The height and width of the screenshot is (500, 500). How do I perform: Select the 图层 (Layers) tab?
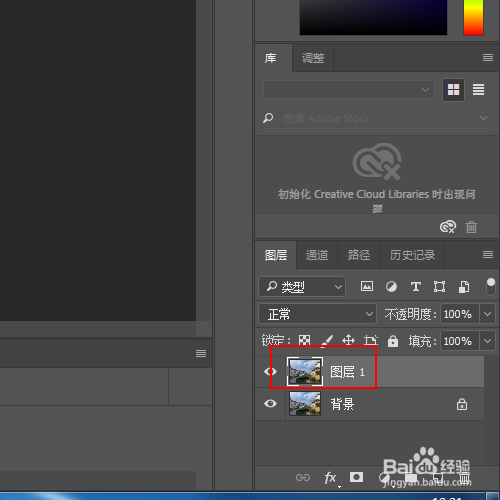pos(276,255)
